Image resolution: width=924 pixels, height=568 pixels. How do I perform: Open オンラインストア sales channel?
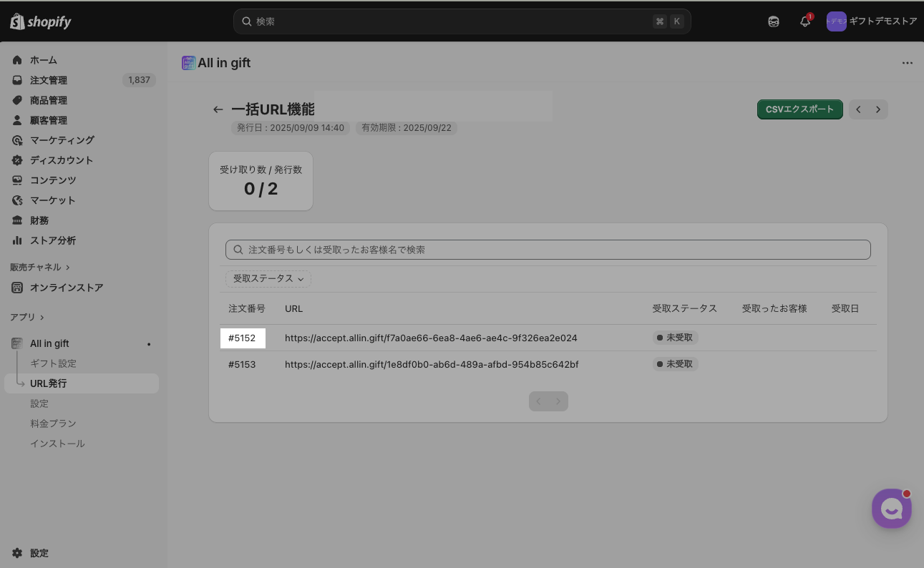point(67,288)
